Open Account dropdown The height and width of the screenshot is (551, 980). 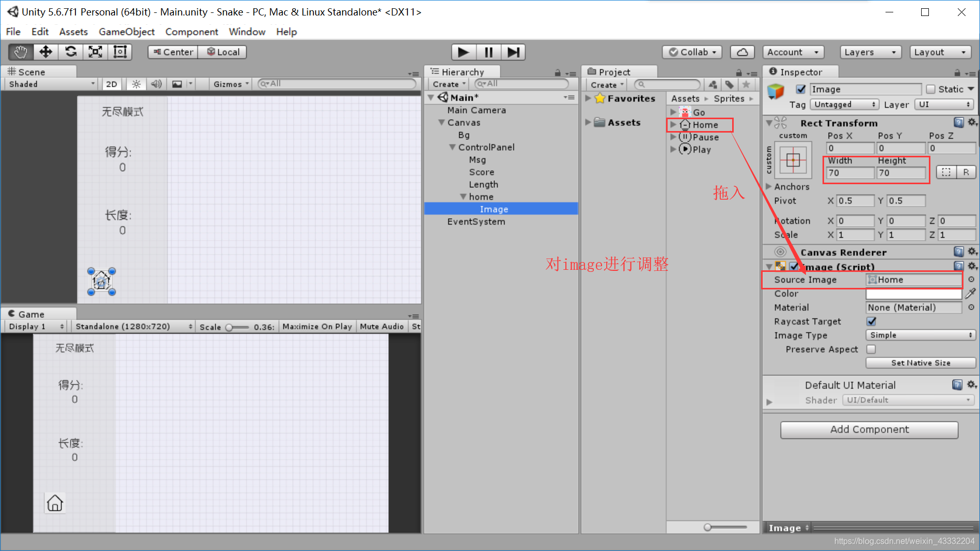pyautogui.click(x=794, y=52)
